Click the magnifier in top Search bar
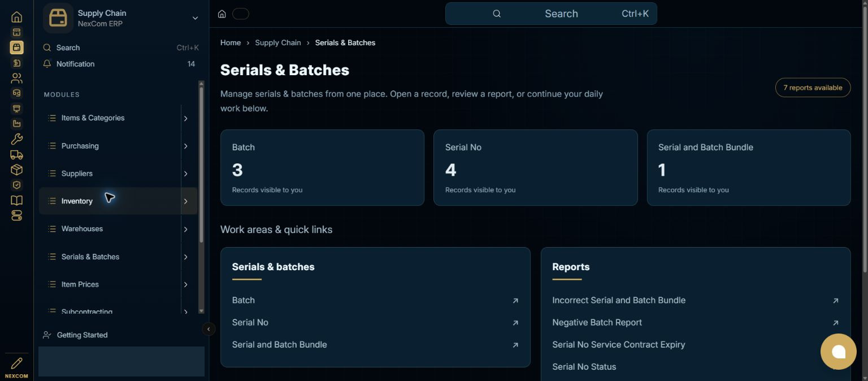Image resolution: width=868 pixels, height=381 pixels. click(x=497, y=14)
